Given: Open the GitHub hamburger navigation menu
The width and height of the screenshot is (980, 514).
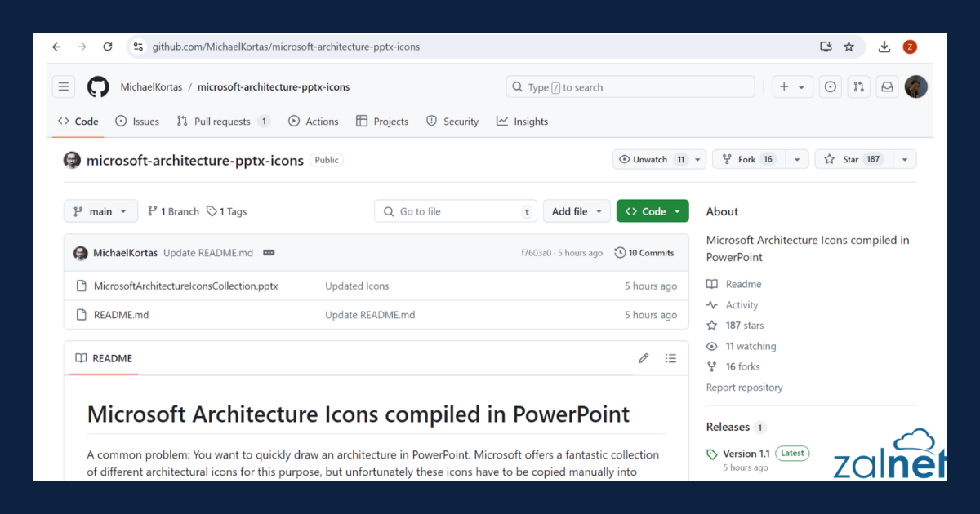Looking at the screenshot, I should (64, 87).
